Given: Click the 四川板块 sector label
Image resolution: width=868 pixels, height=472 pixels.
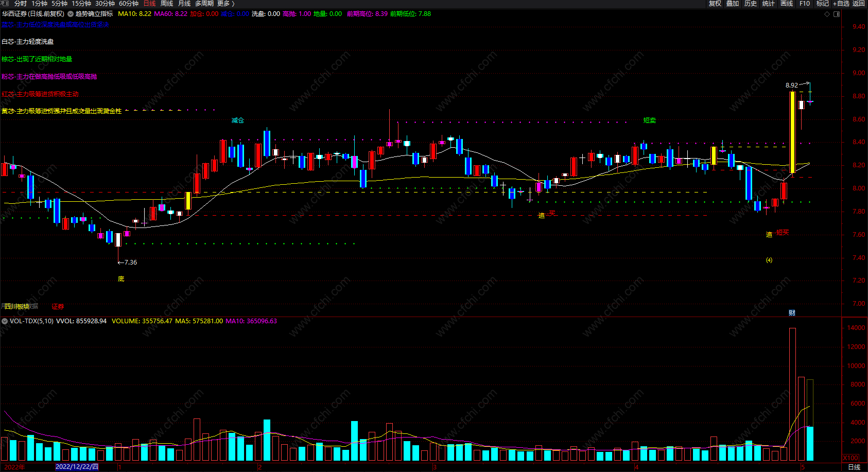Looking at the screenshot, I should tap(17, 307).
